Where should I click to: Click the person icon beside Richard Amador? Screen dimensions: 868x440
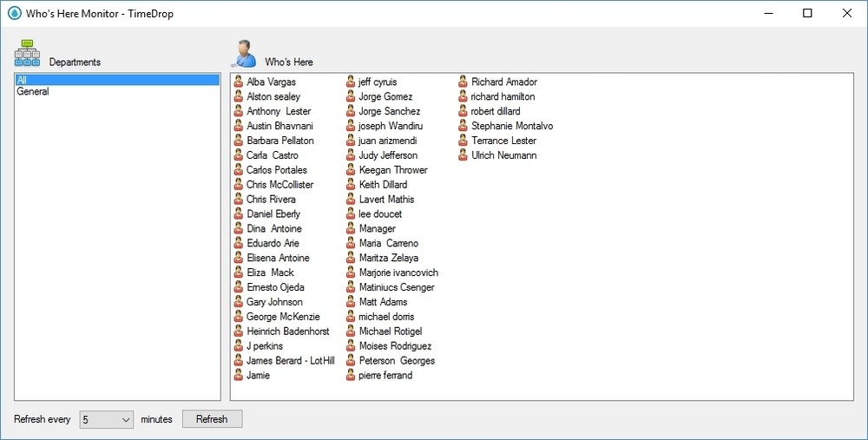[x=464, y=82]
